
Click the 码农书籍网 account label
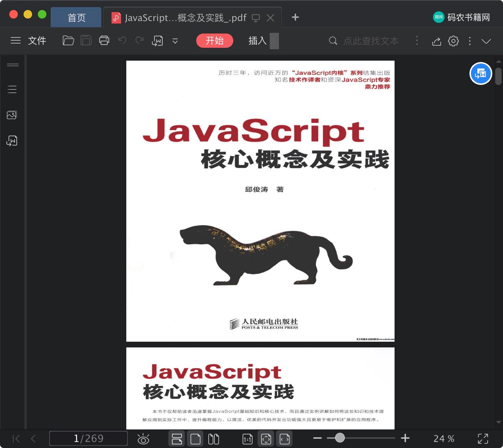(x=469, y=17)
